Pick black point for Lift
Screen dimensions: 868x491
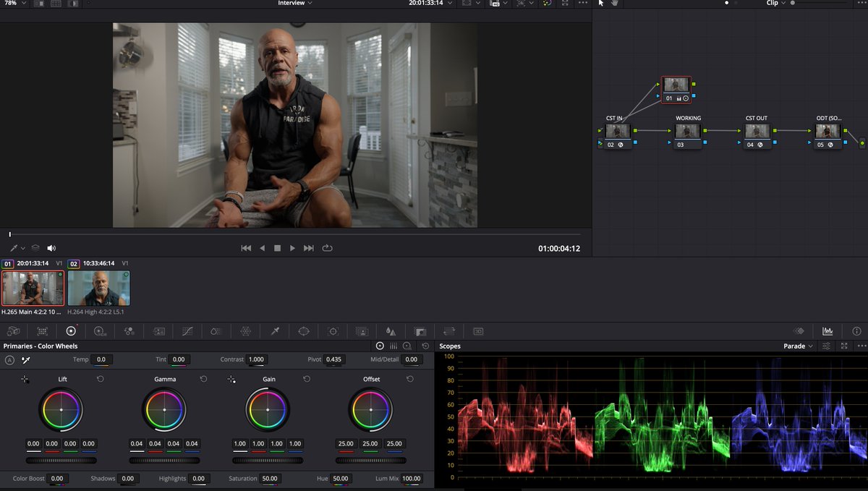click(x=25, y=379)
